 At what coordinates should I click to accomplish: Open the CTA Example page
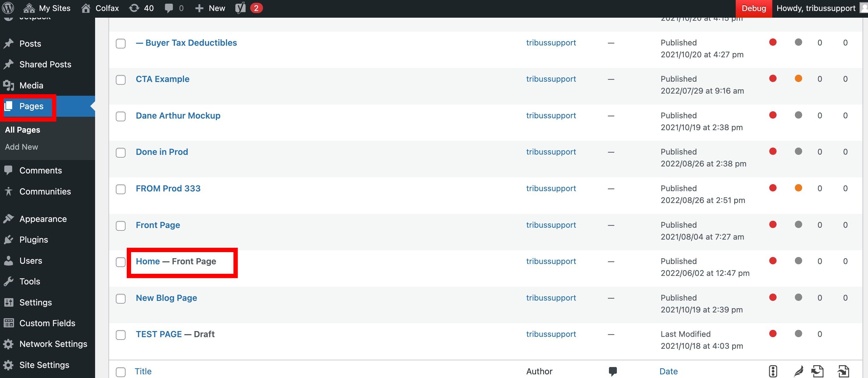[162, 79]
